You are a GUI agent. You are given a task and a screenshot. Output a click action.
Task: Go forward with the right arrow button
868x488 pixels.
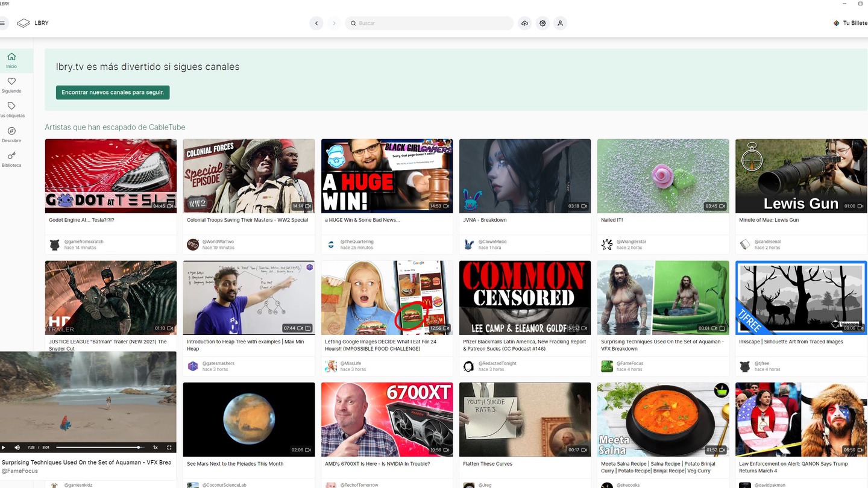334,23
